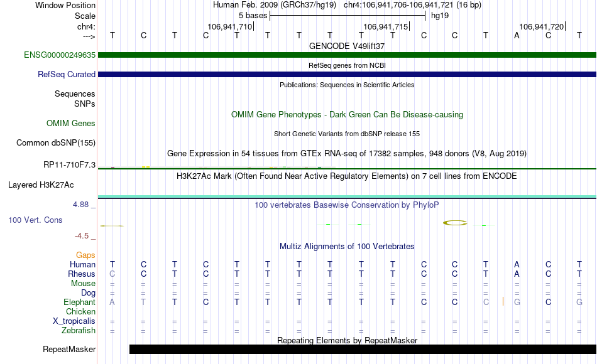Click the chr4:106,941,706-106,941,721 position text
This screenshot has width=597, height=364.
click(412, 5)
